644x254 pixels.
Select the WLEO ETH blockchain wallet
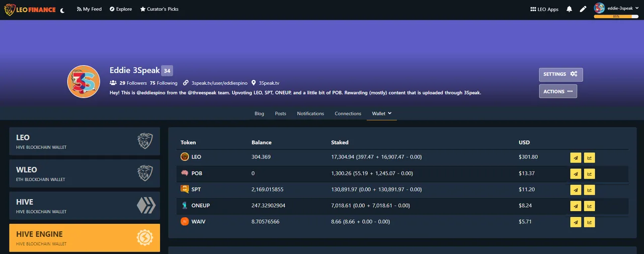85,174
